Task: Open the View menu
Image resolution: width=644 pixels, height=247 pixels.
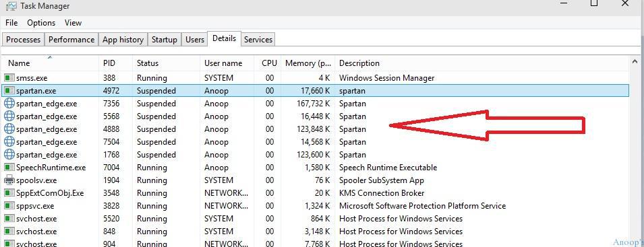Action: (73, 23)
